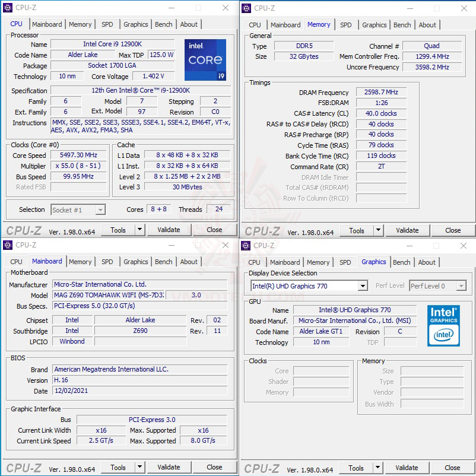Click Validate in the Memory window
Screen dimensions: 476x476
(x=407, y=230)
